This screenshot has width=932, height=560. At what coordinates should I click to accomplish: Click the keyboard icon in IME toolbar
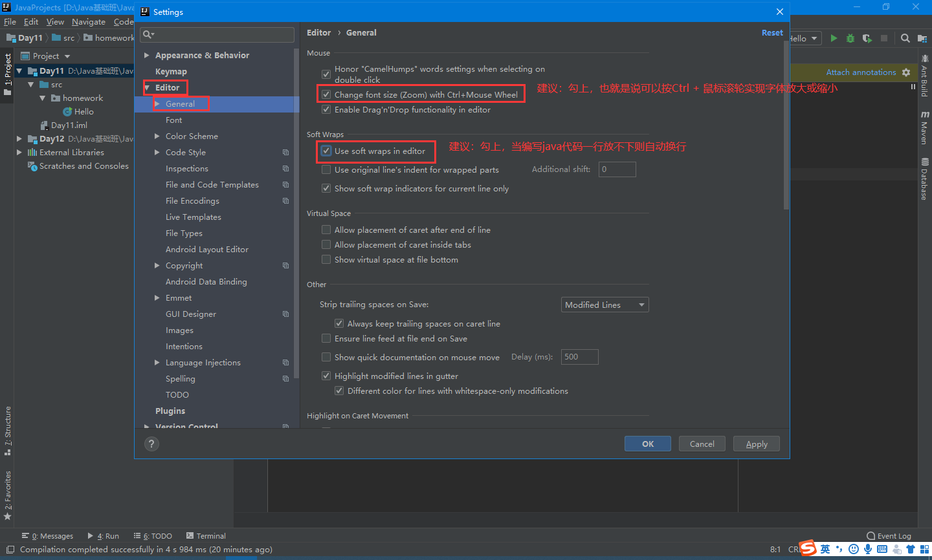tap(882, 549)
